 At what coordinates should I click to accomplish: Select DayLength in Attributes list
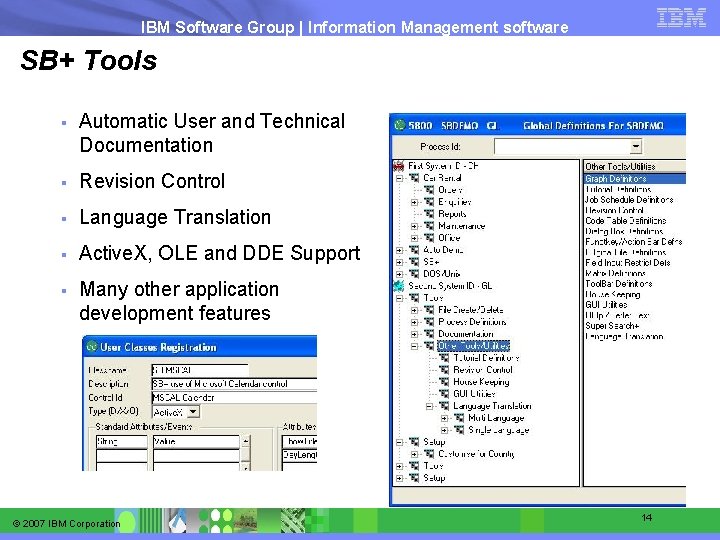299,455
